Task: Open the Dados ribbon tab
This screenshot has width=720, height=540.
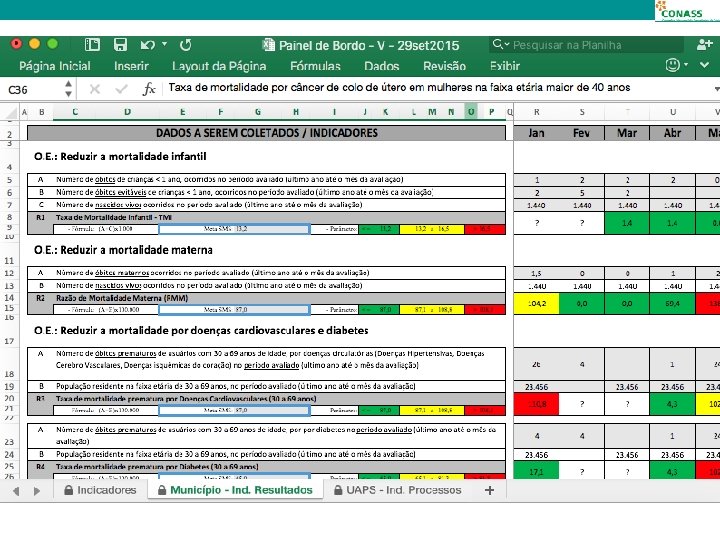Action: click(382, 66)
